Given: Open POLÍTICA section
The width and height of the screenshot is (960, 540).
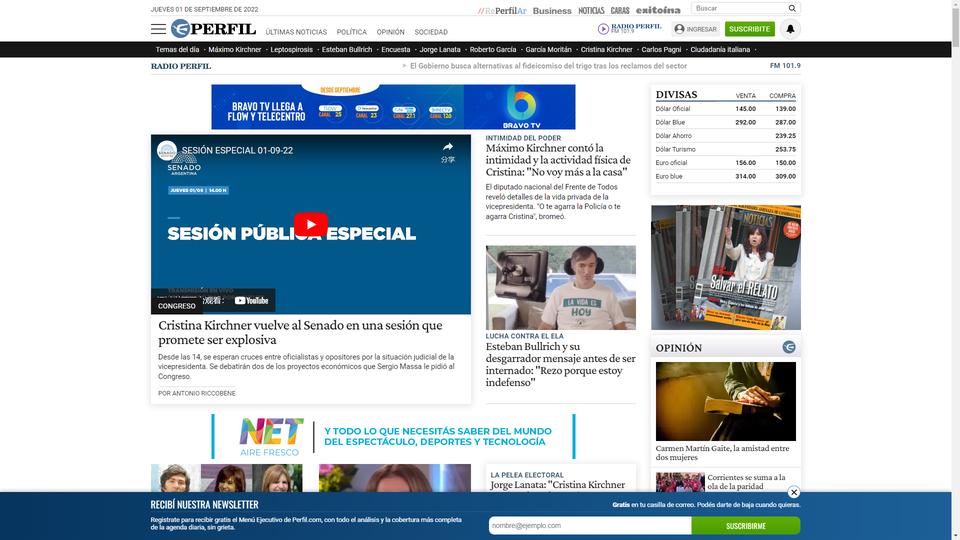Looking at the screenshot, I should (x=351, y=32).
